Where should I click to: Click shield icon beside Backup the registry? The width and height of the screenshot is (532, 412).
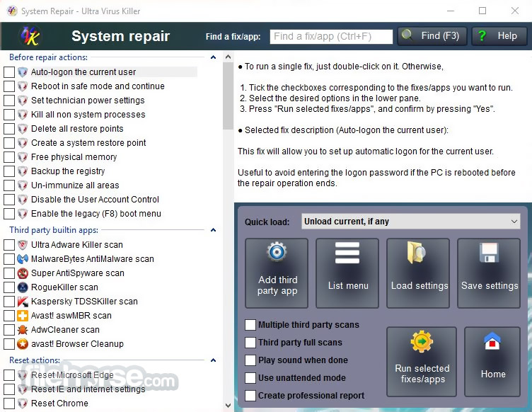(23, 171)
